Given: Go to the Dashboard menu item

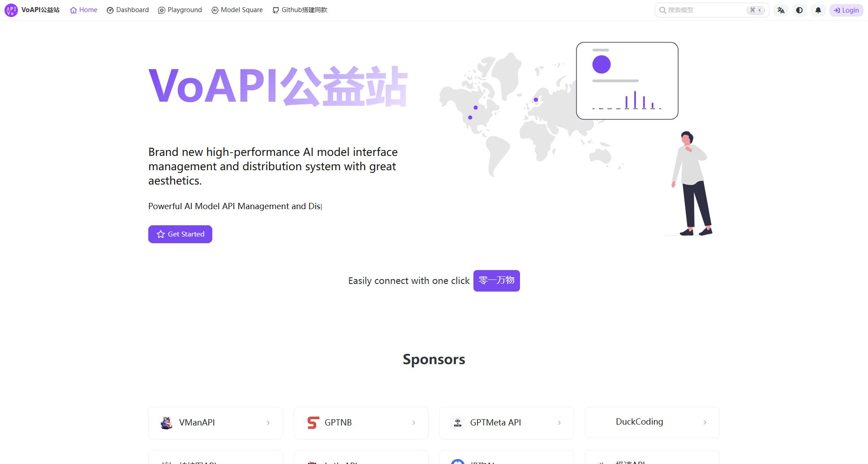Looking at the screenshot, I should point(128,10).
